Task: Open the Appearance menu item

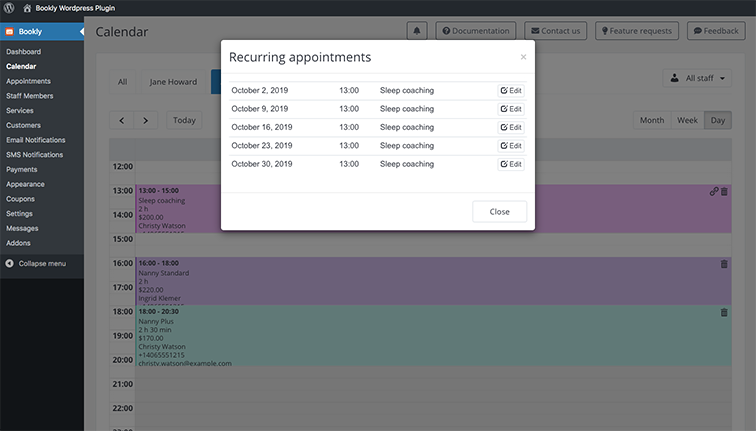Action: (25, 184)
